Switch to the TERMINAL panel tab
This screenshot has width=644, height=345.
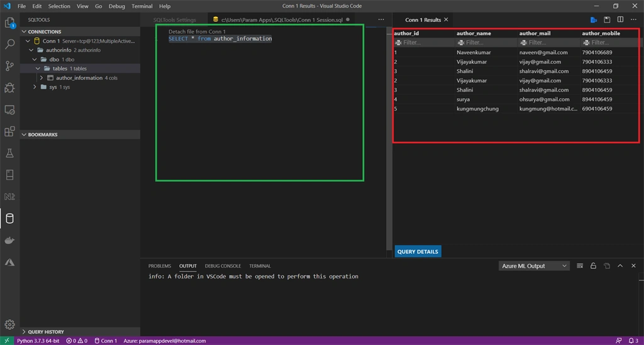pyautogui.click(x=260, y=266)
